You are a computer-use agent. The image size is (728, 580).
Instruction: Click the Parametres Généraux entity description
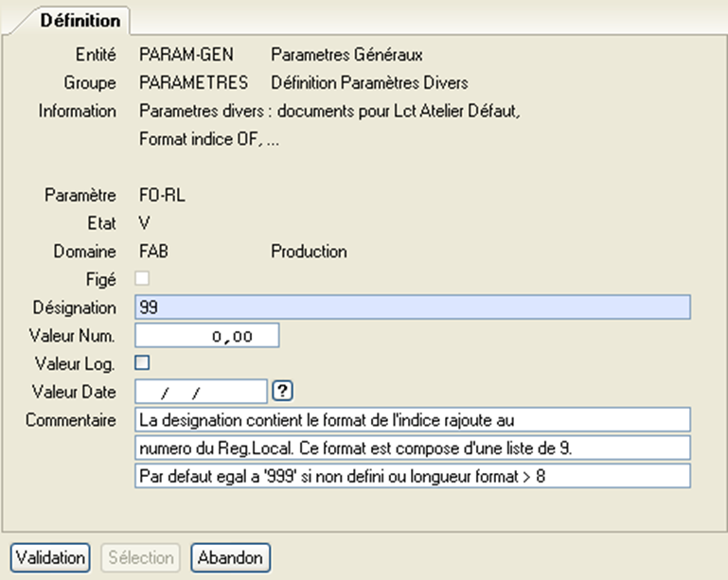pyautogui.click(x=346, y=54)
